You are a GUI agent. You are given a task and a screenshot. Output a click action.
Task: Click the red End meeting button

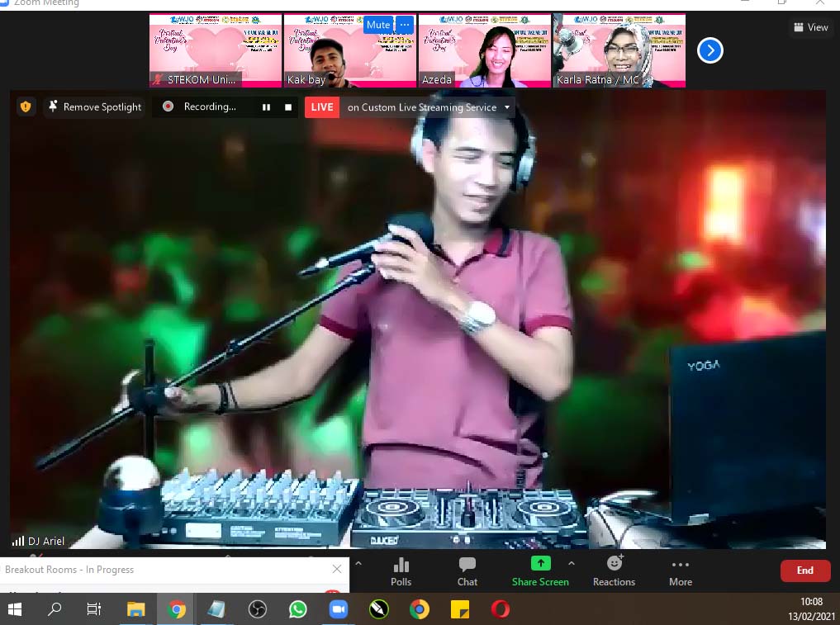(x=805, y=571)
